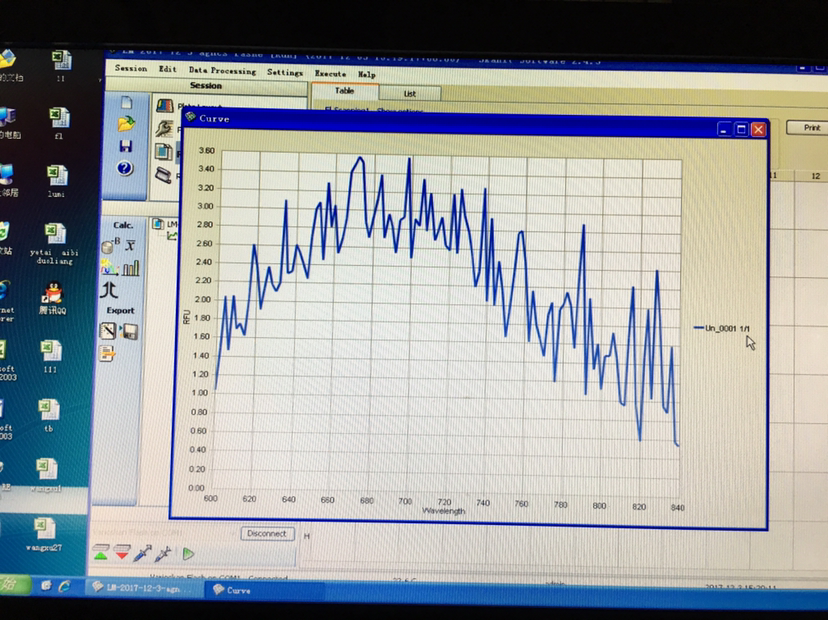Select the LM session tree item
The height and width of the screenshot is (620, 828).
[x=164, y=224]
